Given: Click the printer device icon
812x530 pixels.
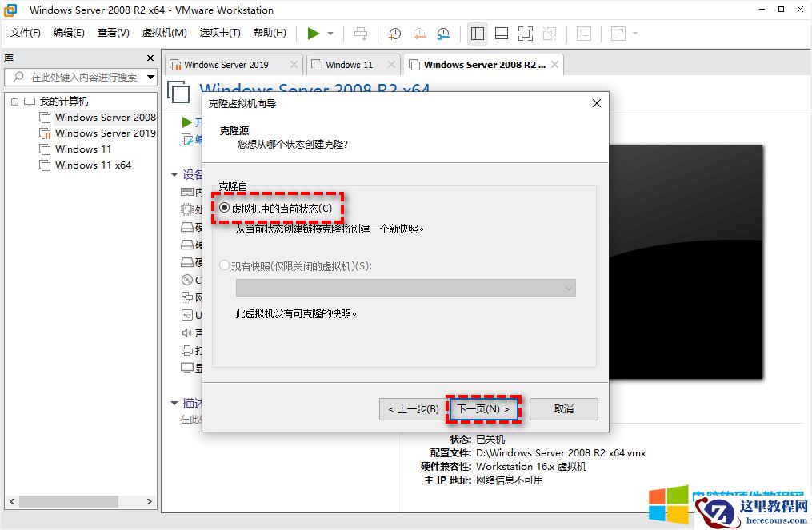Looking at the screenshot, I should (187, 350).
